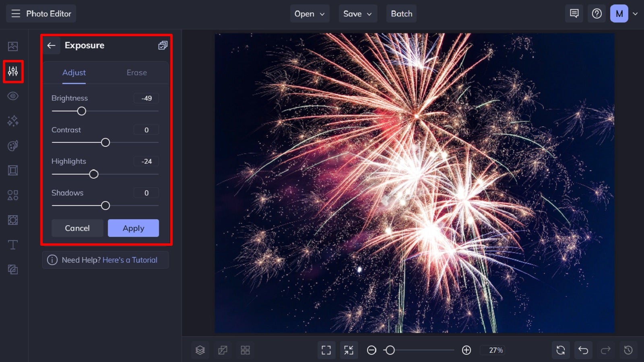This screenshot has width=644, height=362.
Task: Expand the Save options dropdown
Action: click(x=357, y=13)
